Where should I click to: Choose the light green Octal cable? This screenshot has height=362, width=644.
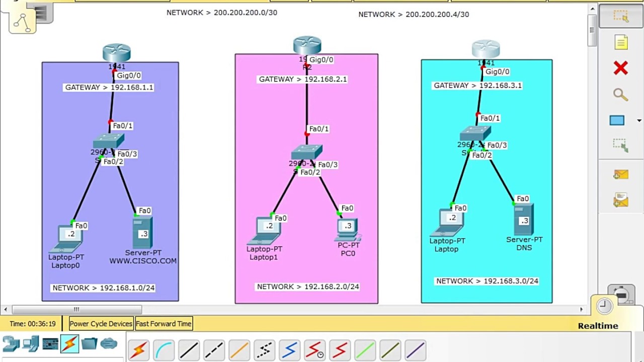click(365, 350)
